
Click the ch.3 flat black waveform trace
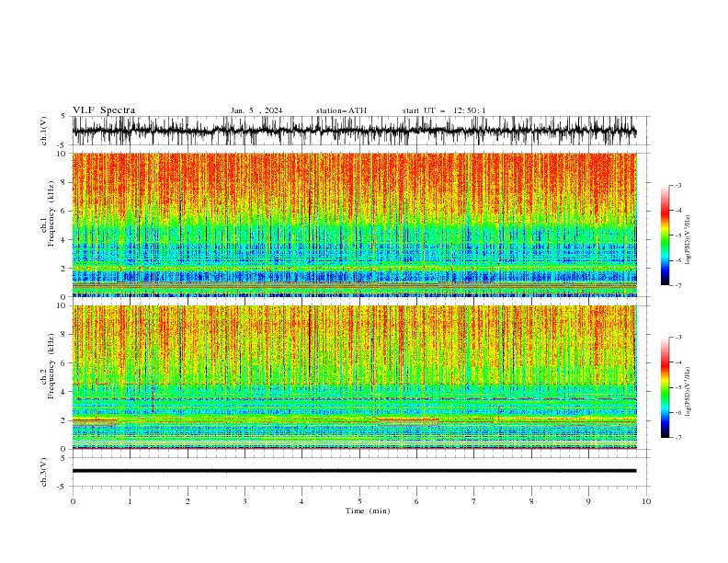point(354,471)
